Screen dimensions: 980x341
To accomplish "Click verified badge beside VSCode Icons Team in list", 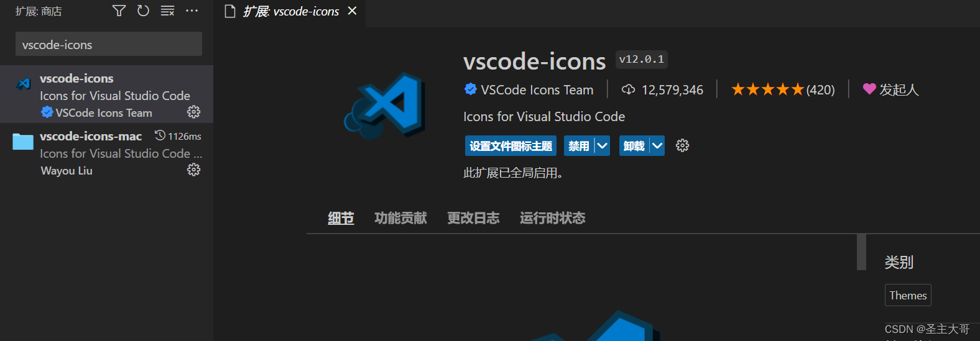I will click(x=47, y=112).
